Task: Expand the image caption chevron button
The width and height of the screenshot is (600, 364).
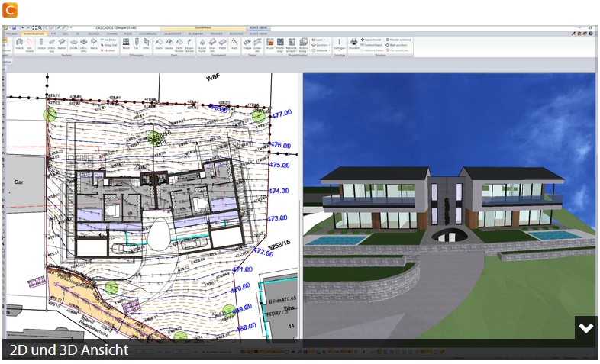Action: [585, 327]
